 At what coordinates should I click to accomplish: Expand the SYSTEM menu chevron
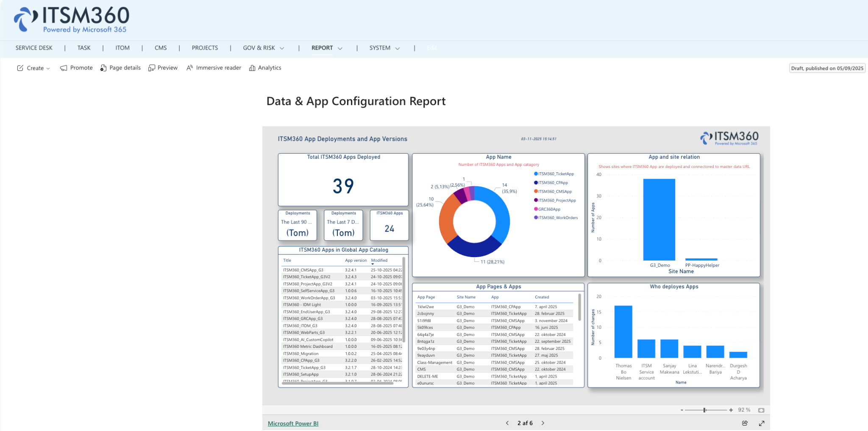tap(398, 48)
